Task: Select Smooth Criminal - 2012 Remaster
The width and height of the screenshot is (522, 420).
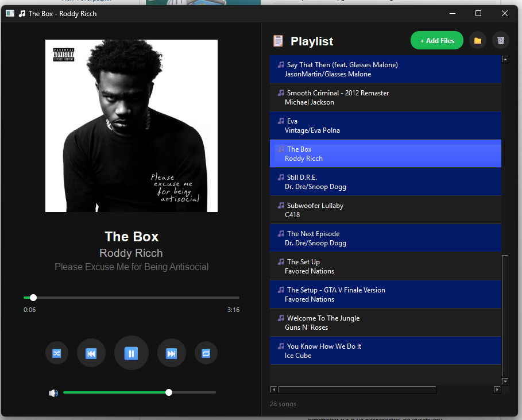Action: (x=385, y=98)
